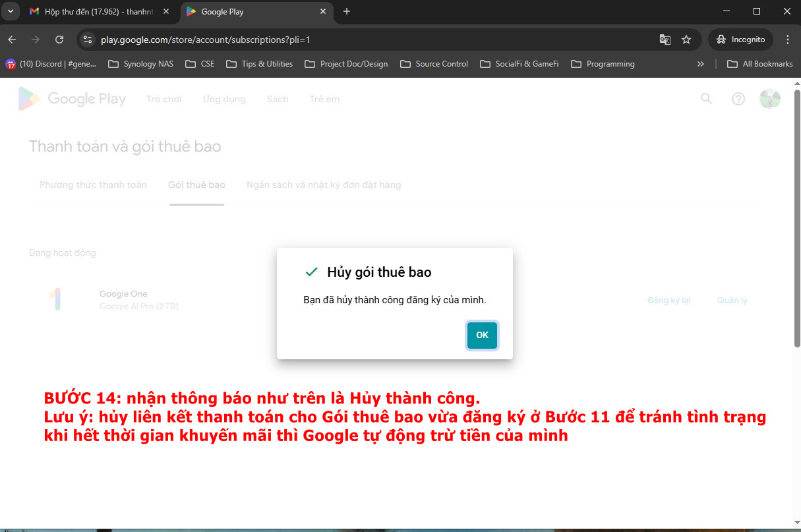
Task: Open the help question mark icon
Action: pyautogui.click(x=738, y=99)
